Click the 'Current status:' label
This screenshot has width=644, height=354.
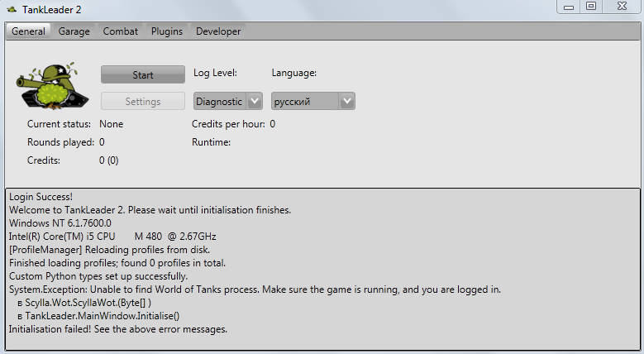point(60,124)
